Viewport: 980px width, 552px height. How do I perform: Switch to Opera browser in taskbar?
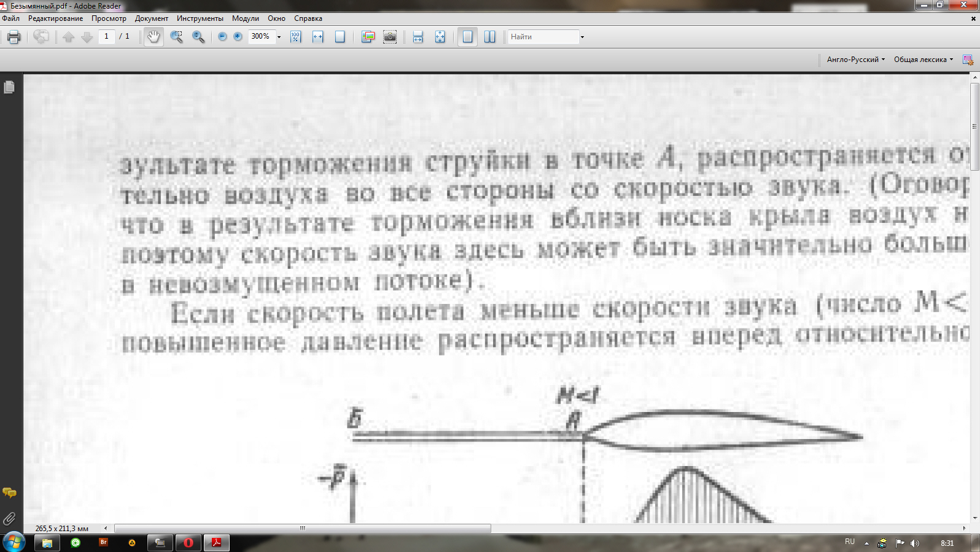189,543
